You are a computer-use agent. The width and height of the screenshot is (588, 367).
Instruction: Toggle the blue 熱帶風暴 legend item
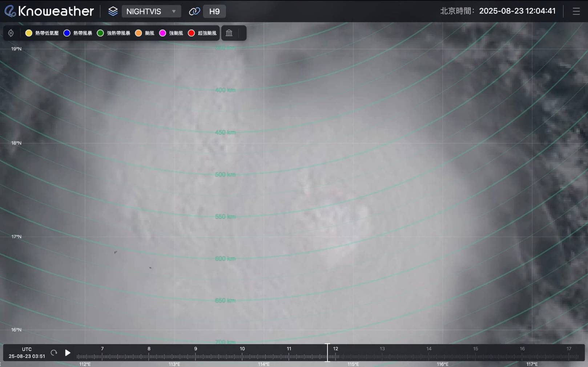pos(77,33)
